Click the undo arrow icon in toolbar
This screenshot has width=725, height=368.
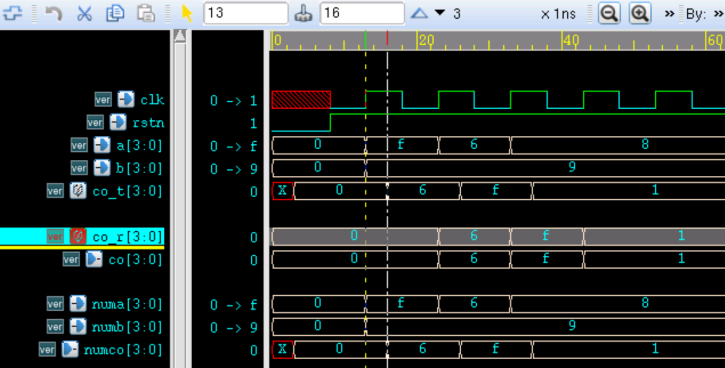(x=54, y=13)
